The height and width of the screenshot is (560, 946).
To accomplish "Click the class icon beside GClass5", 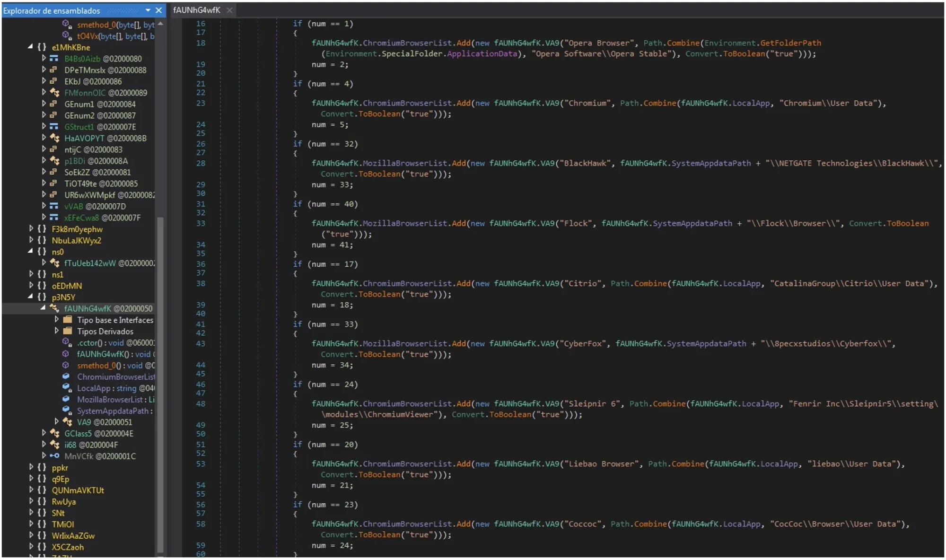I will tap(54, 433).
